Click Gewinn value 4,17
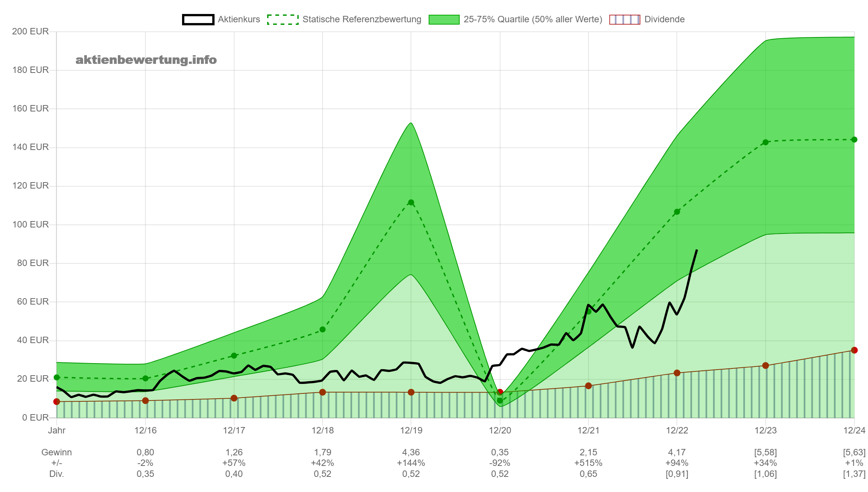 click(x=677, y=452)
